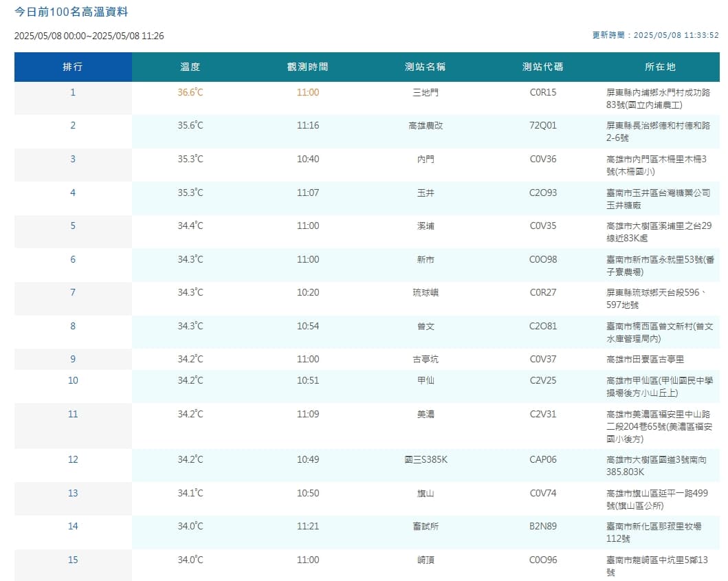Click rank number 12
This screenshot has height=581, width=728.
coord(73,460)
